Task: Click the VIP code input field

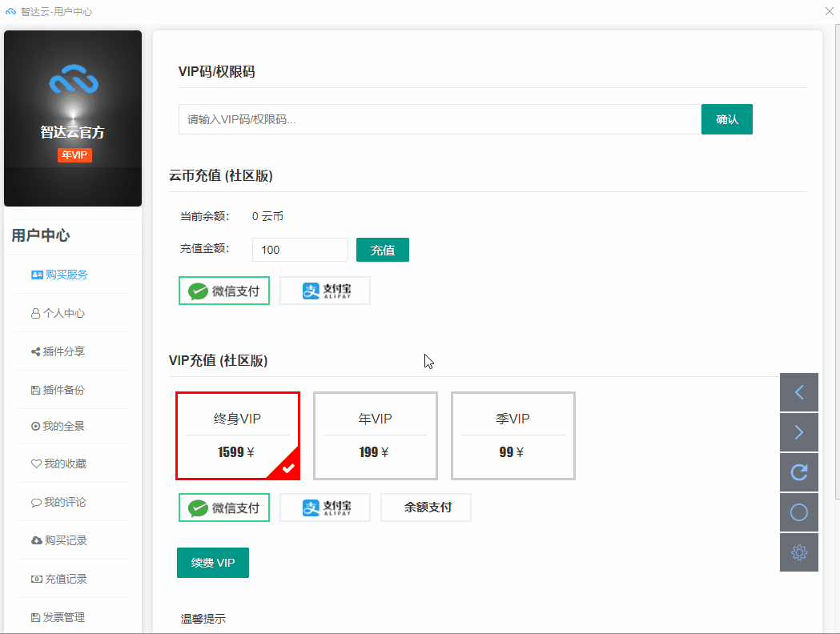Action: point(436,118)
